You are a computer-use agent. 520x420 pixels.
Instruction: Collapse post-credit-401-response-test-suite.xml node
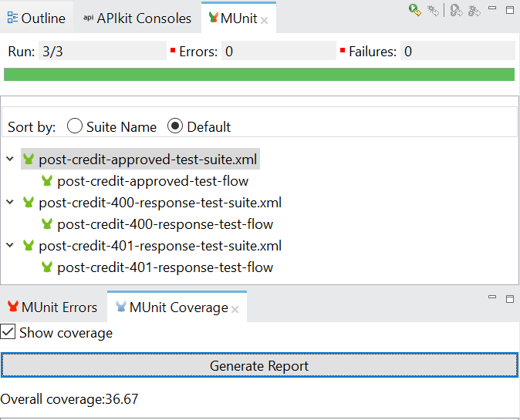tap(10, 245)
